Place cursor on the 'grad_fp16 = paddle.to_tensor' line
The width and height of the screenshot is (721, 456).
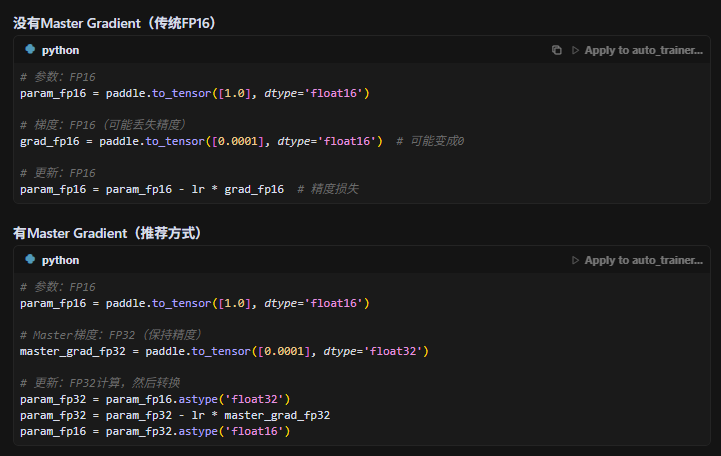200,141
